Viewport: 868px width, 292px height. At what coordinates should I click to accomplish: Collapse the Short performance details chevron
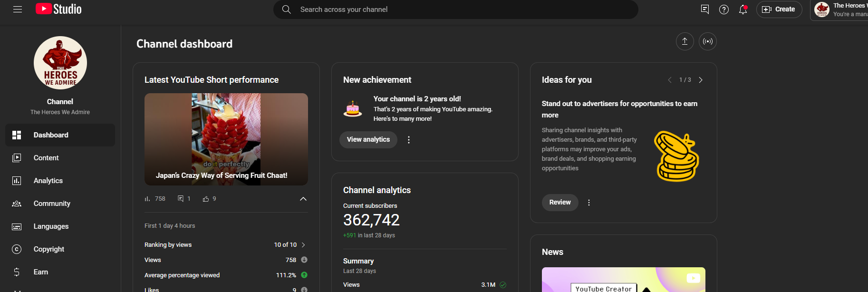coord(303,199)
